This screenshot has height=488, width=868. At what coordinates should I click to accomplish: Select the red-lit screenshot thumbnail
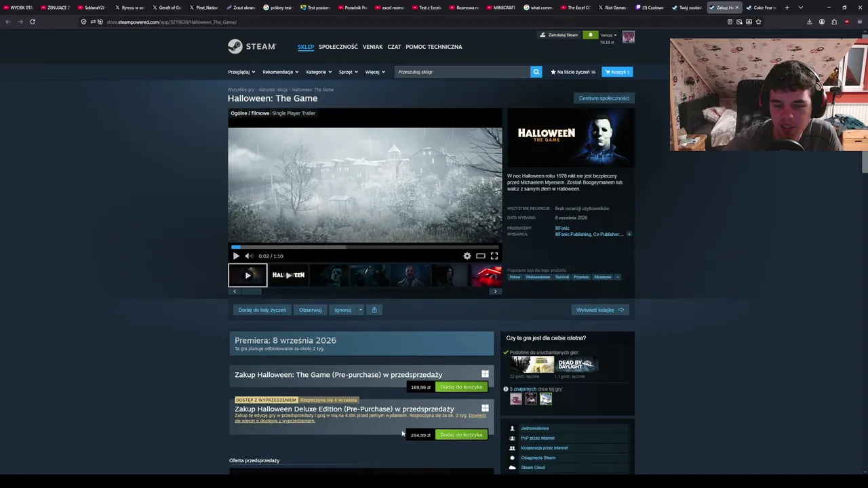486,275
